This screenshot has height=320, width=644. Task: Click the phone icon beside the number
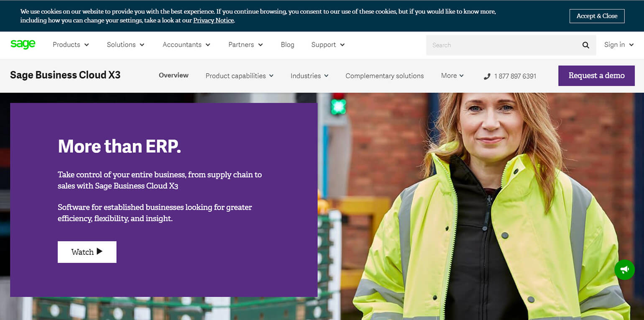[x=487, y=76]
